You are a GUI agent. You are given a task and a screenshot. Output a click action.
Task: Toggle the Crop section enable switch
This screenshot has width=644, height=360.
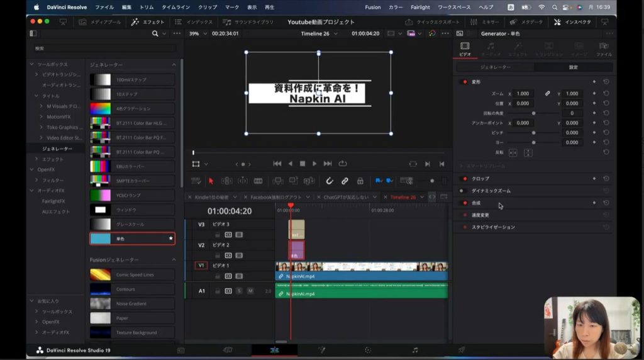pyautogui.click(x=465, y=179)
